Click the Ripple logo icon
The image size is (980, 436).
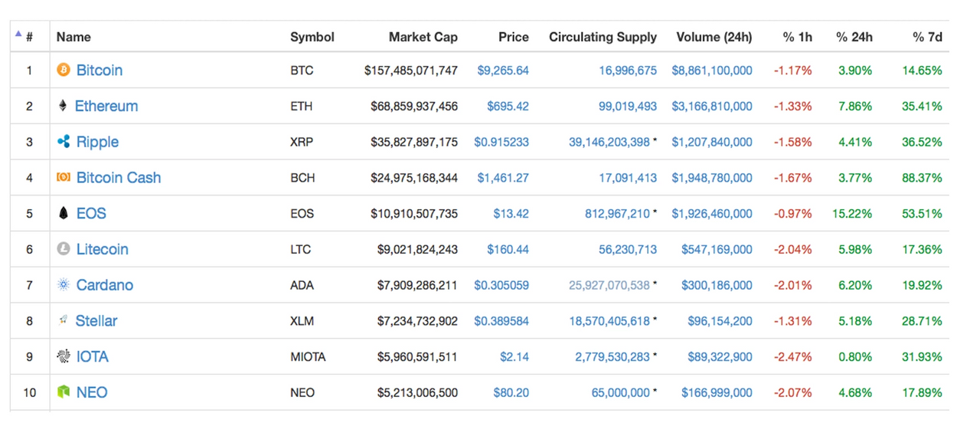[64, 142]
